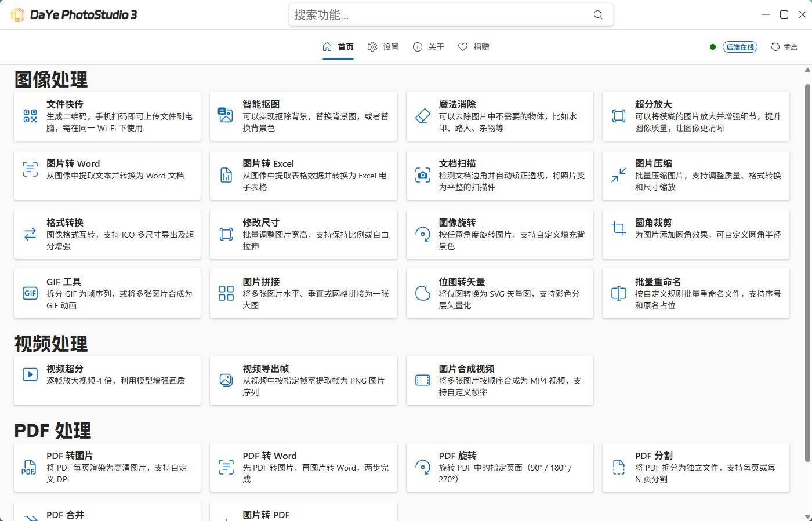Screen dimensions: 812x521
Task: Click the 图片拼接 grid icon
Action: (x=226, y=293)
